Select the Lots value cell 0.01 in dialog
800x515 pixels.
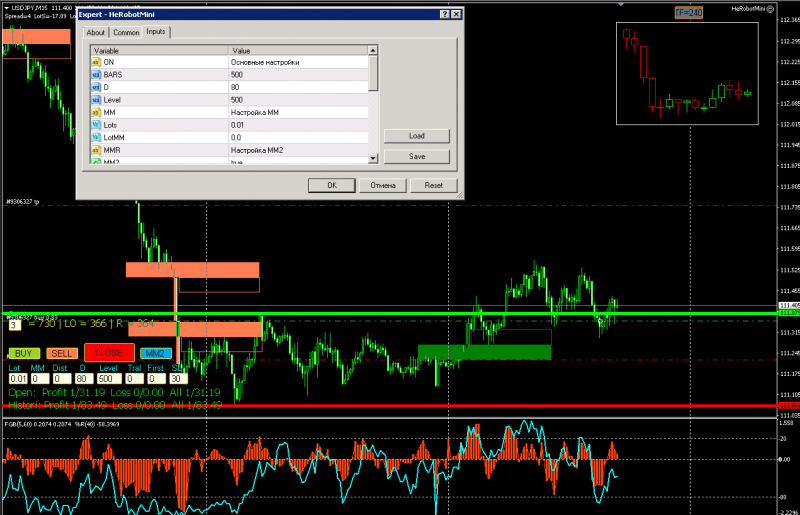pyautogui.click(x=298, y=125)
